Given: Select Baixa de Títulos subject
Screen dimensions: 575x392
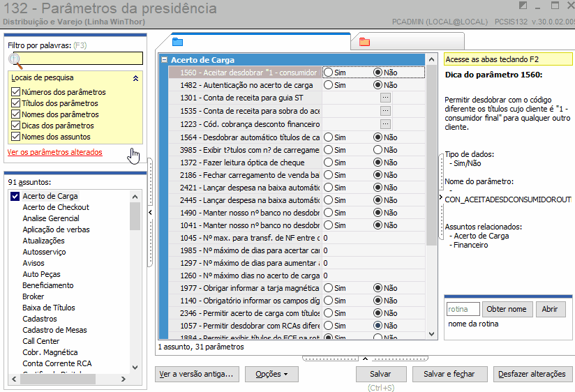Looking at the screenshot, I should [49, 308].
